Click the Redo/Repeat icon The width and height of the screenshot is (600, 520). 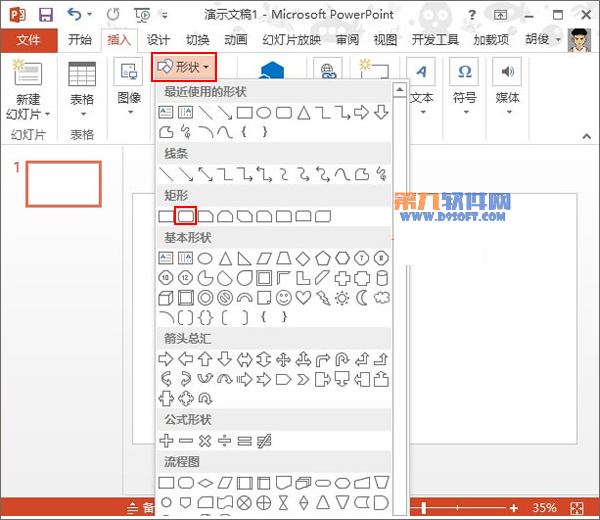click(113, 15)
